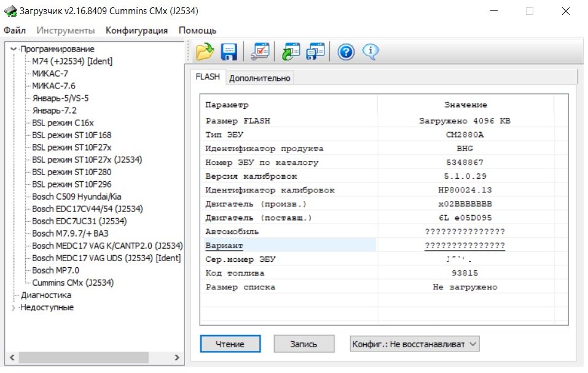
Task: Choose Диагностика in the left tree
Action: (46, 295)
